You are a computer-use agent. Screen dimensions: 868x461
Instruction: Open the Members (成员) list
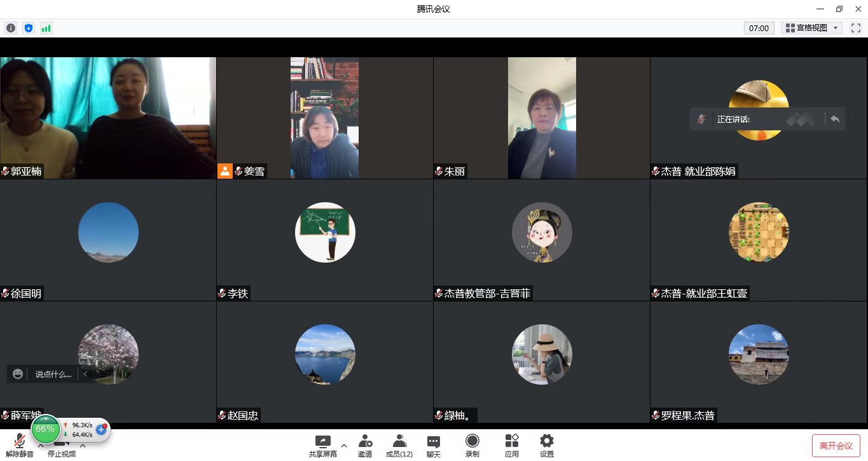[x=399, y=445]
